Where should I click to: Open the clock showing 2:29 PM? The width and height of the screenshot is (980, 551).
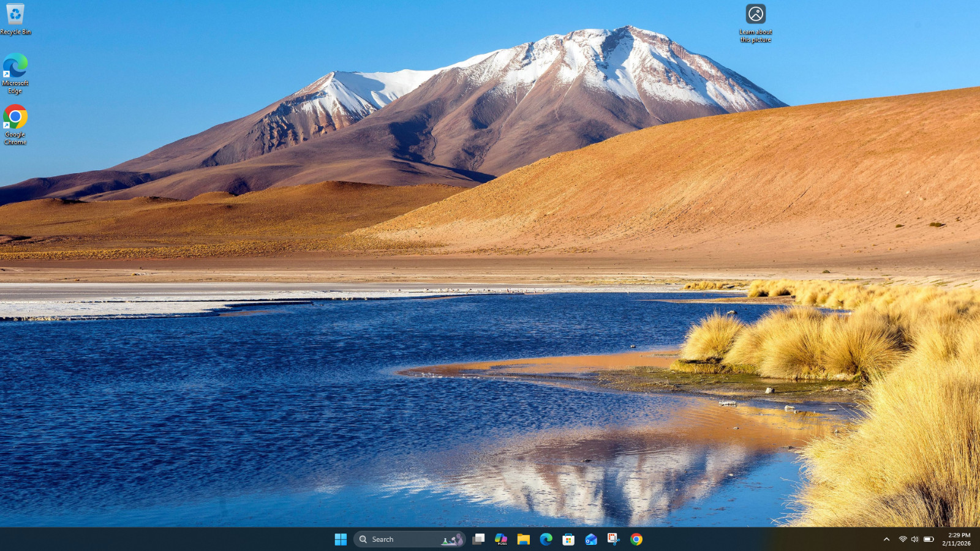(x=956, y=539)
